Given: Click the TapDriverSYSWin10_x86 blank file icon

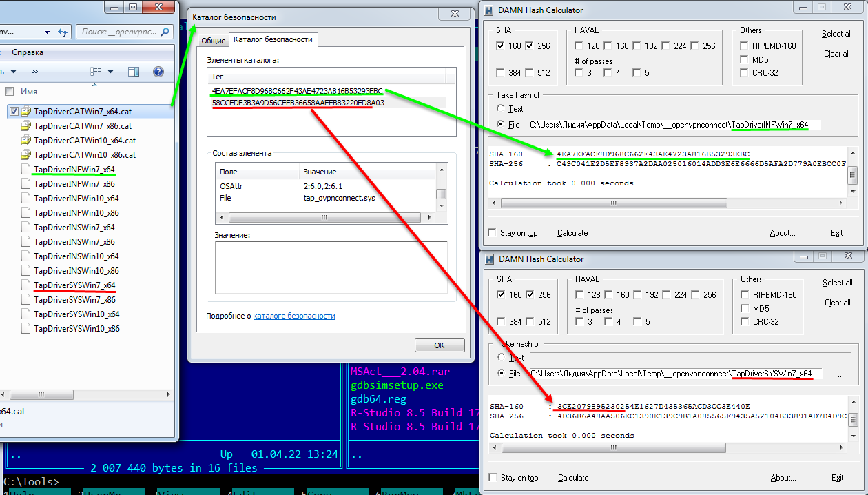Looking at the screenshot, I should (x=26, y=329).
